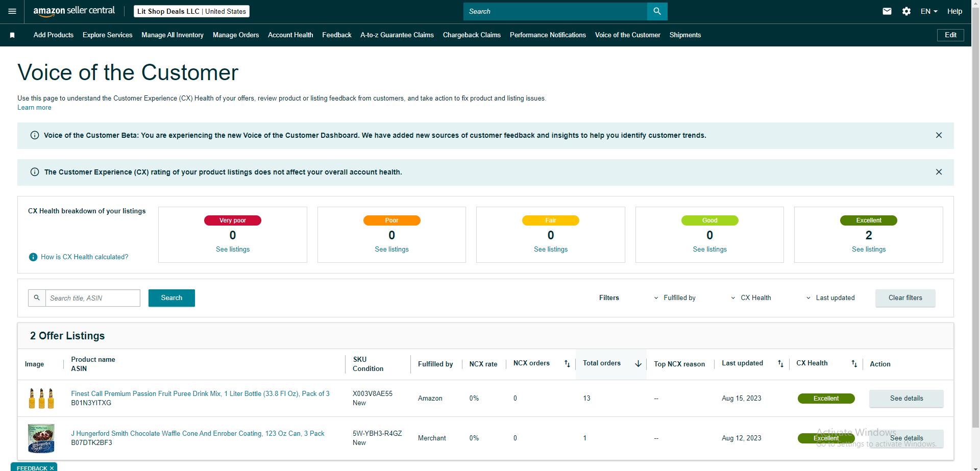This screenshot has width=980, height=471.
Task: Go to Manage All Inventory
Action: coord(173,35)
